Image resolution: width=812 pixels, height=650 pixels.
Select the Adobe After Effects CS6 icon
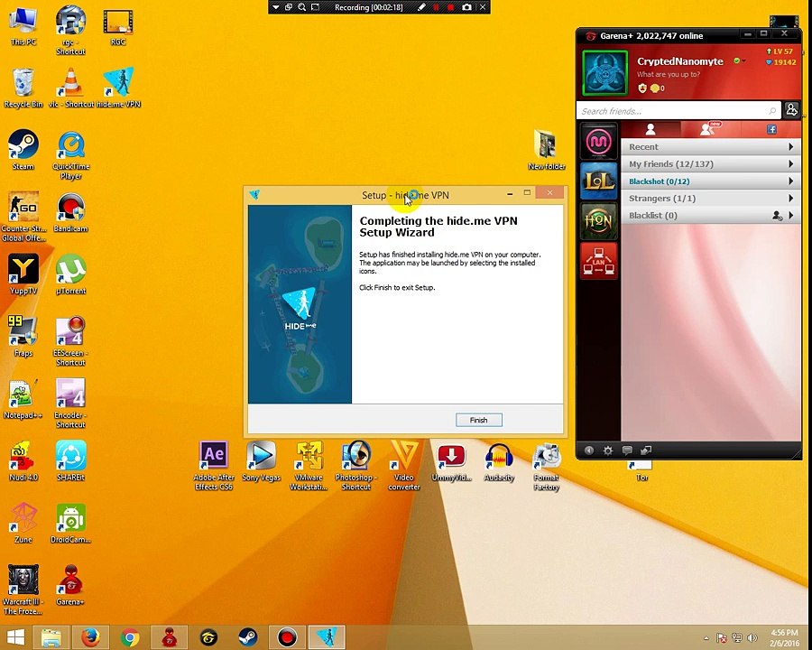click(x=213, y=466)
